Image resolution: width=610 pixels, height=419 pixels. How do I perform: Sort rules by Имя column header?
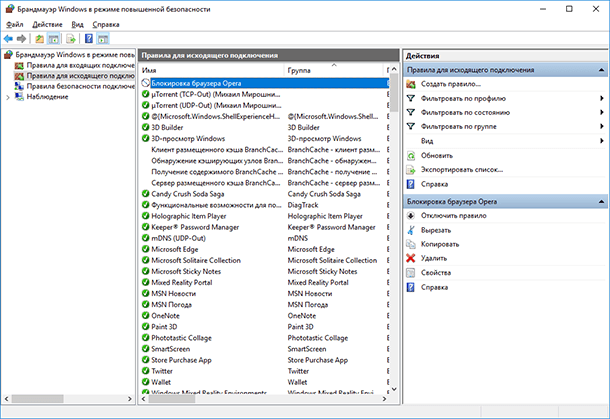(x=212, y=70)
